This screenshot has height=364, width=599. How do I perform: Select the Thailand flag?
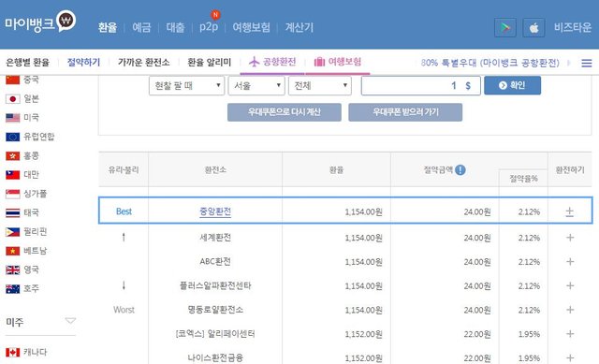[x=12, y=212]
